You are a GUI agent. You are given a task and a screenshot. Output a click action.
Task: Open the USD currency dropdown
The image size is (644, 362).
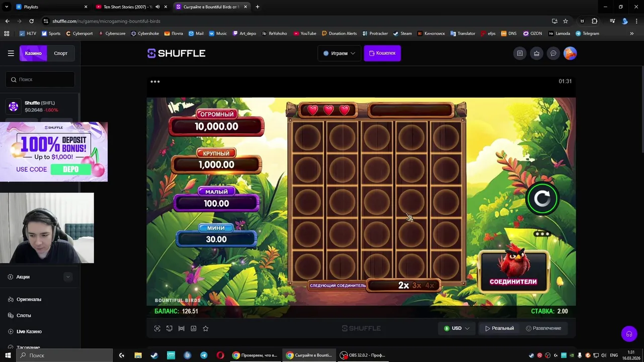[457, 328]
